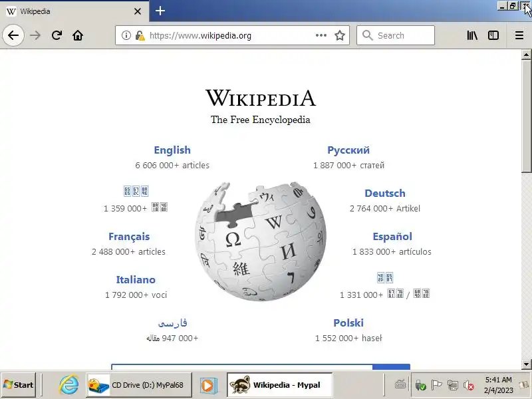532x399 pixels.
Task: Reload the page with the refresh icon
Action: click(x=57, y=35)
